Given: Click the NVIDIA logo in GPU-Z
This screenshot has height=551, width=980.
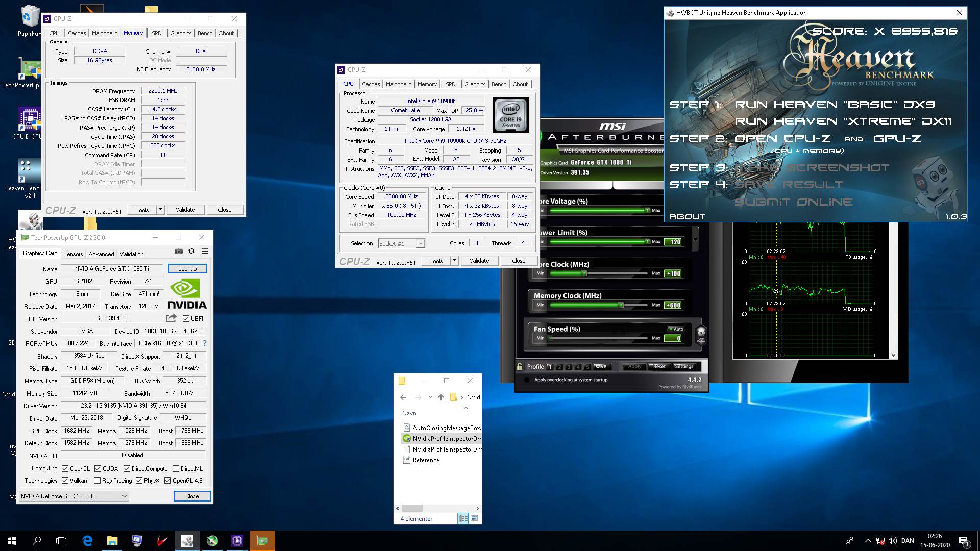Looking at the screenshot, I should click(187, 294).
